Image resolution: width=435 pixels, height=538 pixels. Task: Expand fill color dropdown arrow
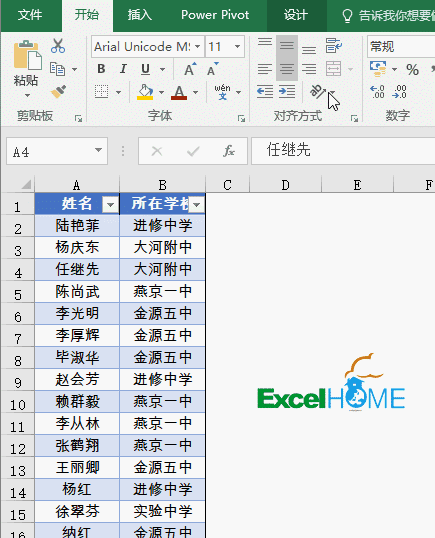point(161,92)
